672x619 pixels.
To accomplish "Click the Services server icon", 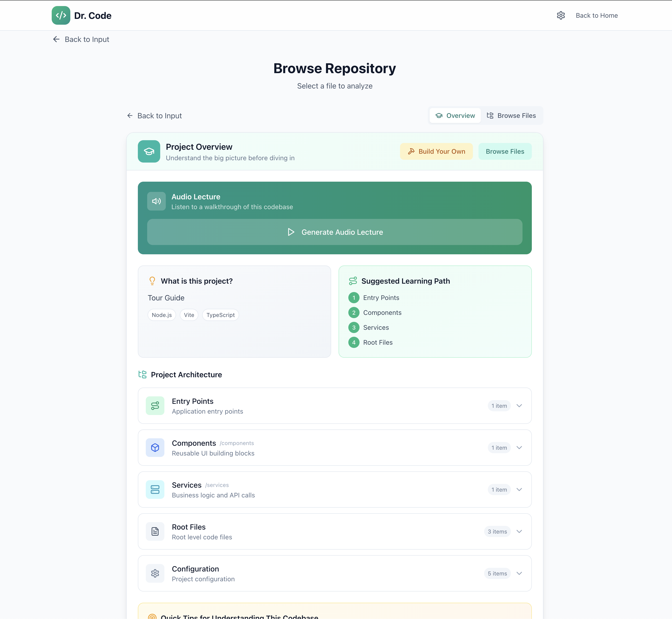I will click(155, 489).
